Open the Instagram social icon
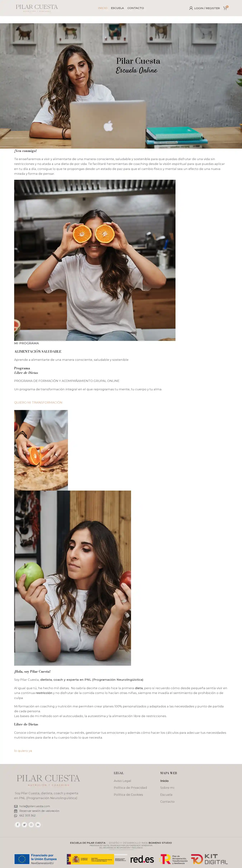The width and height of the screenshot is (242, 868). coord(31,824)
